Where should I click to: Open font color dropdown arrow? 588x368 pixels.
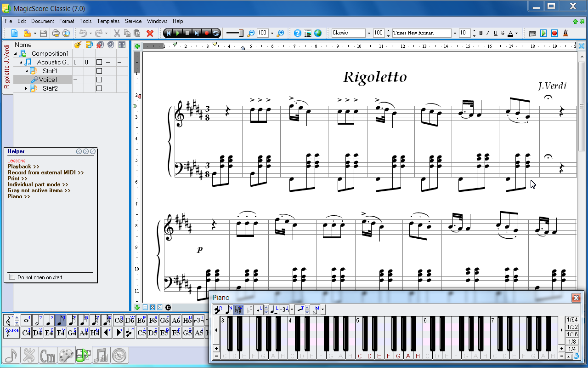tap(516, 33)
